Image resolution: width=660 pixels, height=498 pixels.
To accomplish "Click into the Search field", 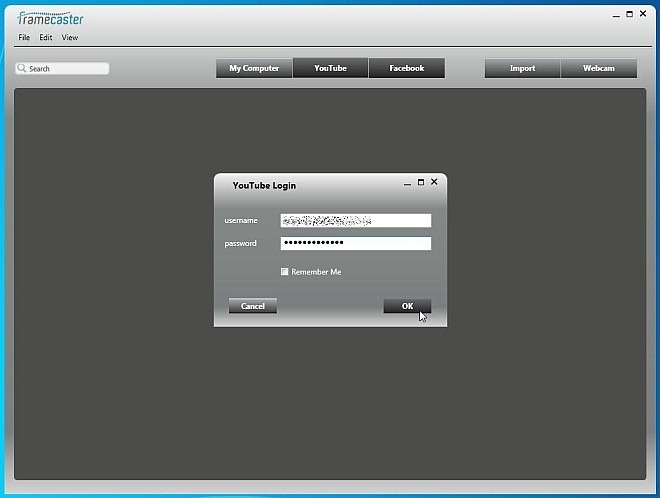I will coord(62,69).
